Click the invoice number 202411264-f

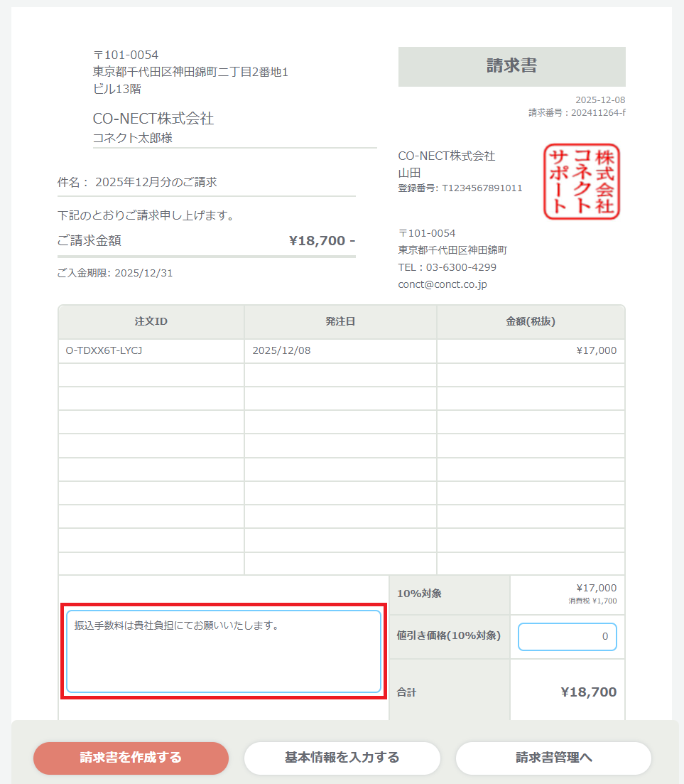(x=598, y=113)
